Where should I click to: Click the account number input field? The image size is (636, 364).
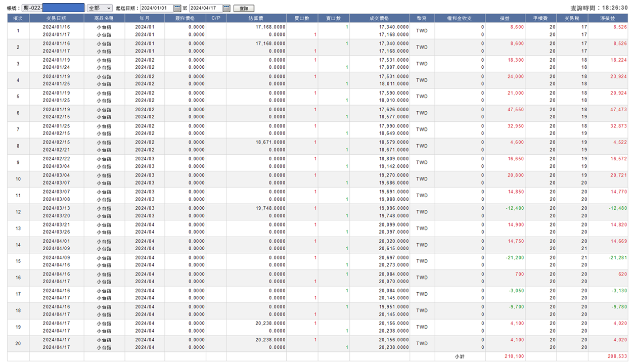click(53, 8)
